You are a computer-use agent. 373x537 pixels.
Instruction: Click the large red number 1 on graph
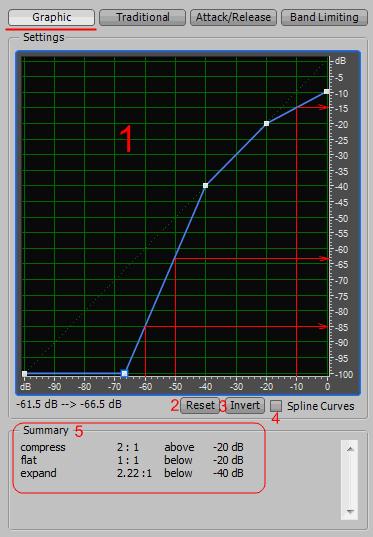pyautogui.click(x=126, y=139)
